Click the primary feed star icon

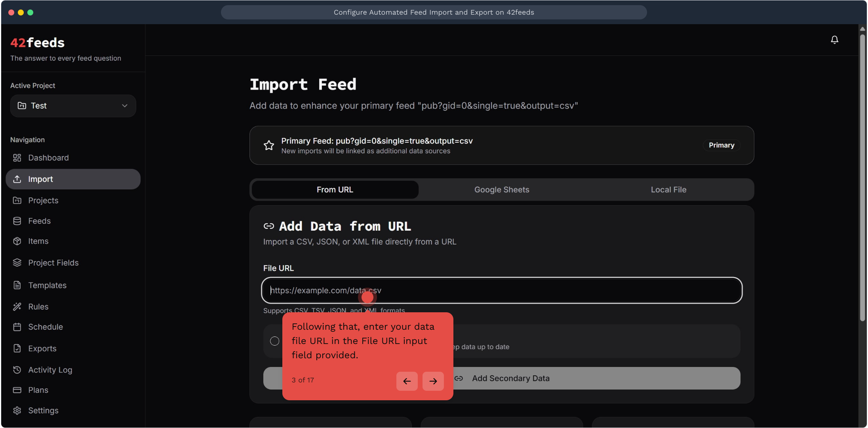point(269,145)
